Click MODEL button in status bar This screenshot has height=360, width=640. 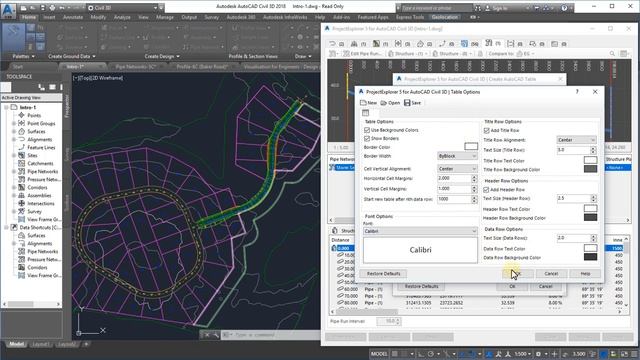point(379,353)
